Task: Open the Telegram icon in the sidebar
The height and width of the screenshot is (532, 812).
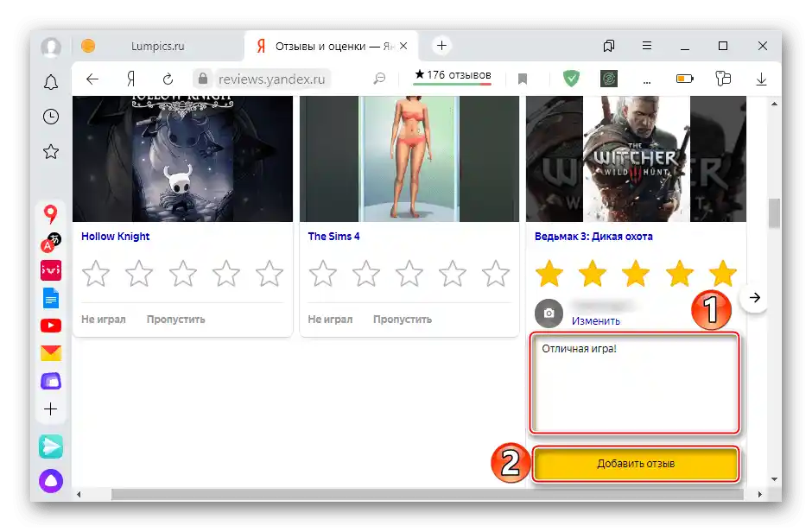Action: 50,446
